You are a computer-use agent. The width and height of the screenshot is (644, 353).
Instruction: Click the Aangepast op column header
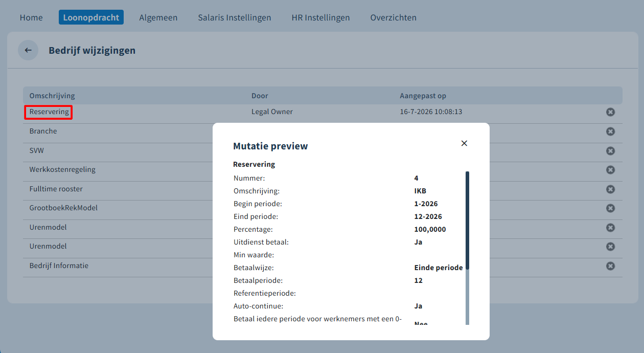[423, 96]
